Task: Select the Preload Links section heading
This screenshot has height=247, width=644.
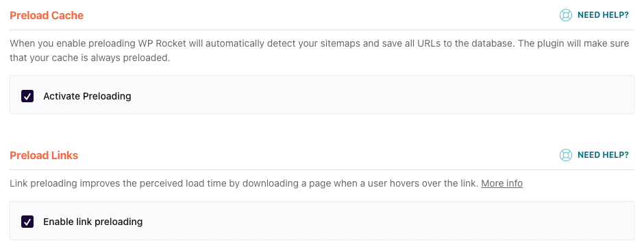Action: [44, 155]
